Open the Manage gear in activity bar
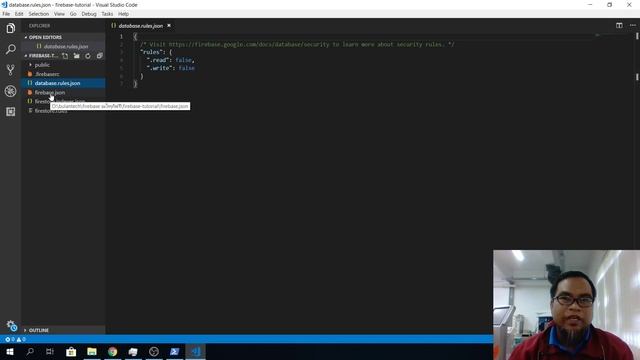 coord(11,325)
